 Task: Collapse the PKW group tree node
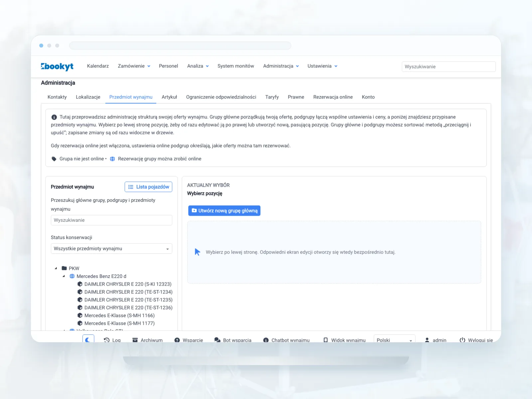[x=56, y=268]
